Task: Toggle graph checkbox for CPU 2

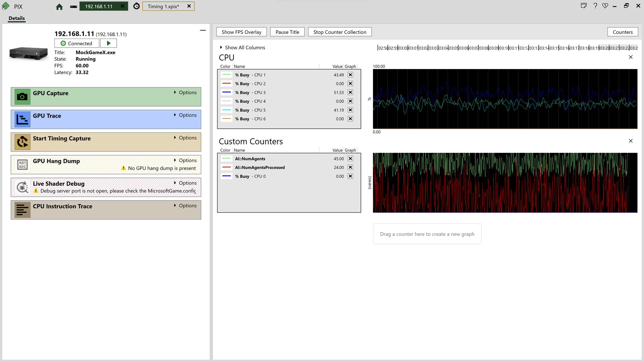Action: pyautogui.click(x=350, y=84)
